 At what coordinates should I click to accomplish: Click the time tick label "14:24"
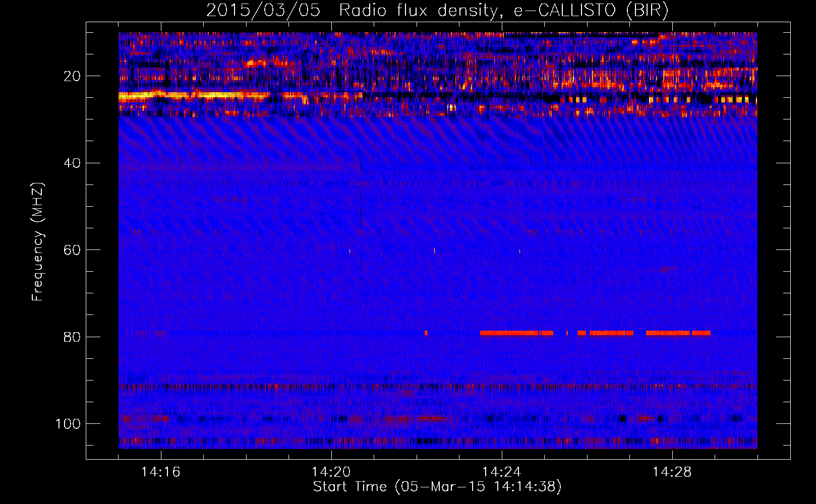click(x=502, y=472)
